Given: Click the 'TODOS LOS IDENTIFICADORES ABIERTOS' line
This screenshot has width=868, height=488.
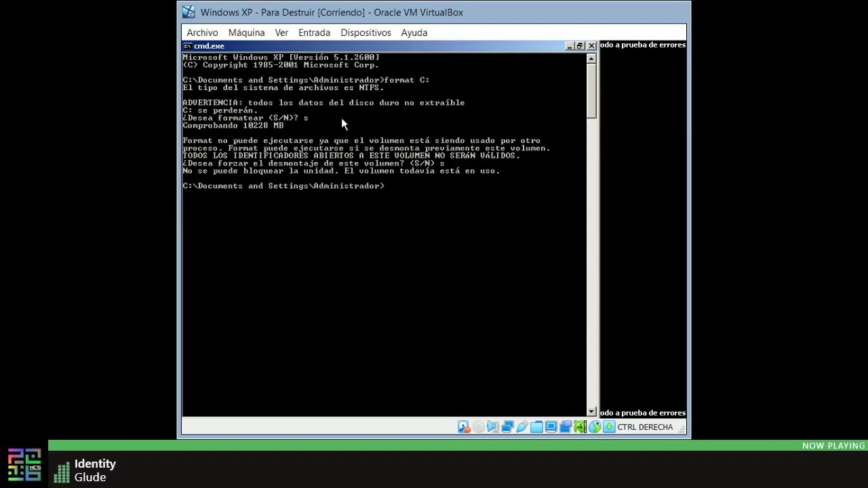Looking at the screenshot, I should (x=351, y=156).
